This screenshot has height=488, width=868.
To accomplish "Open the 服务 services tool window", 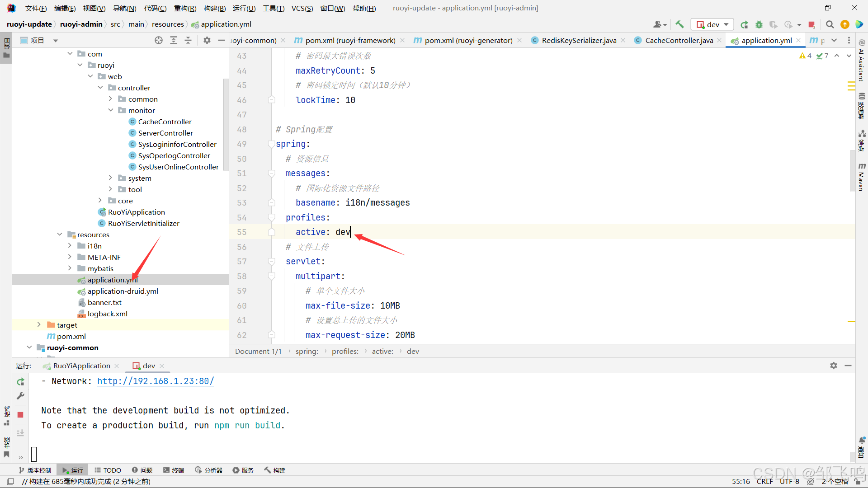I will click(243, 470).
